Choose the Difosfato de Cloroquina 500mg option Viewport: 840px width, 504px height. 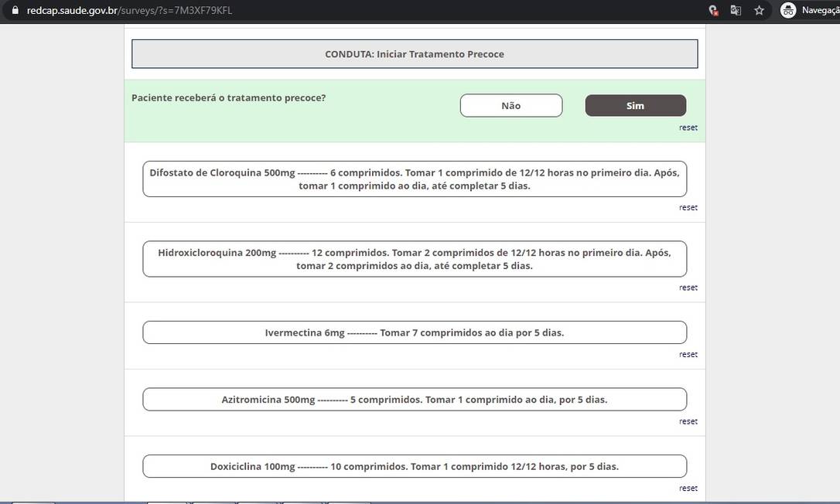click(415, 179)
